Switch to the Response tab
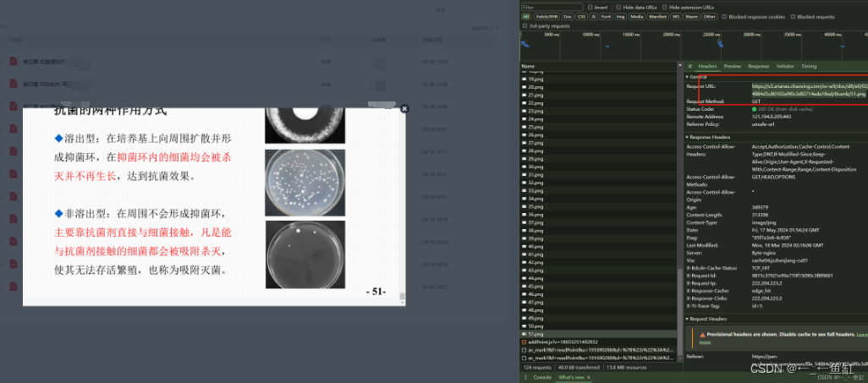 coord(759,67)
